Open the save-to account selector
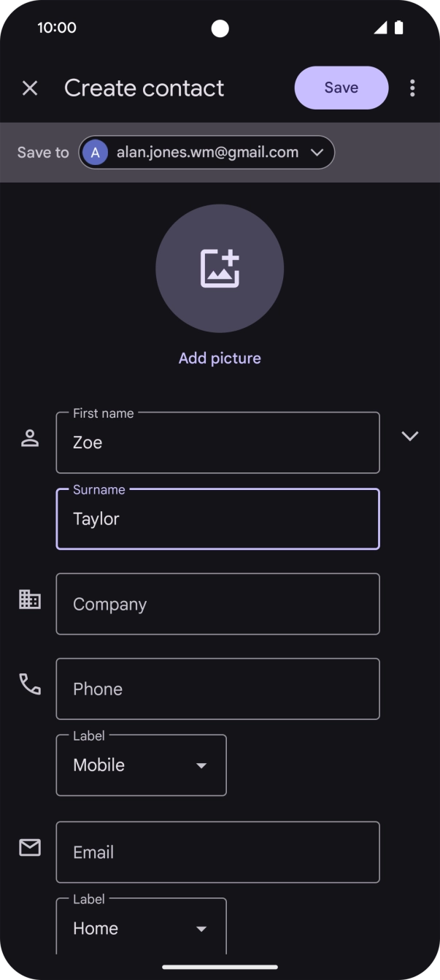Viewport: 440px width, 980px height. (x=207, y=152)
